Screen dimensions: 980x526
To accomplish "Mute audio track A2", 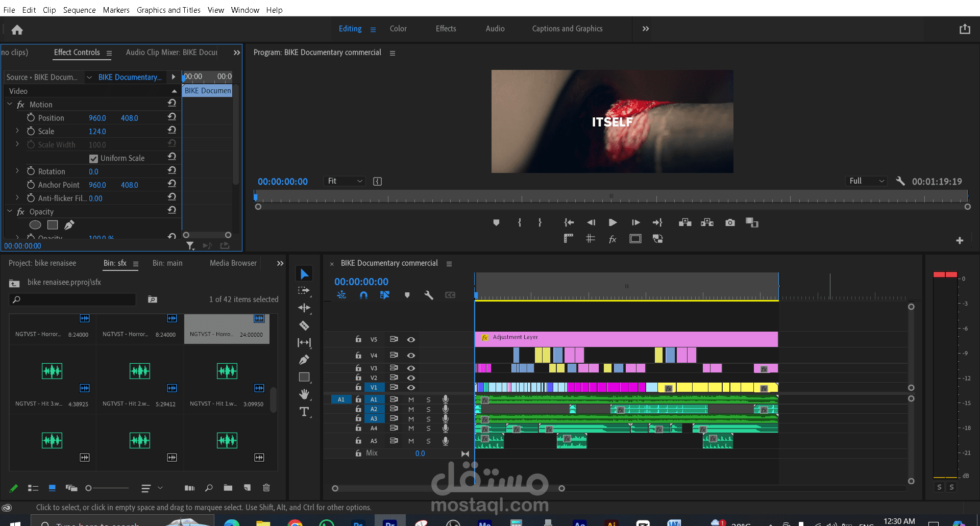I will 411,409.
